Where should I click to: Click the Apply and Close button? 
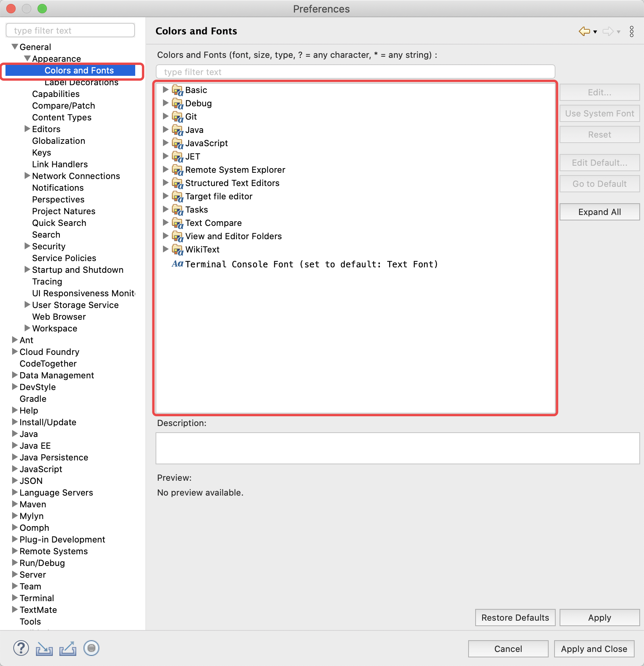[x=594, y=649]
